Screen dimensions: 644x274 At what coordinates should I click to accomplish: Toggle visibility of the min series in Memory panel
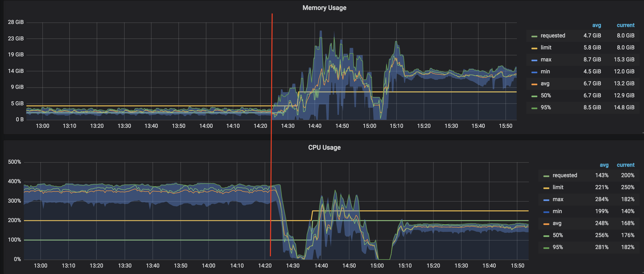tap(546, 71)
